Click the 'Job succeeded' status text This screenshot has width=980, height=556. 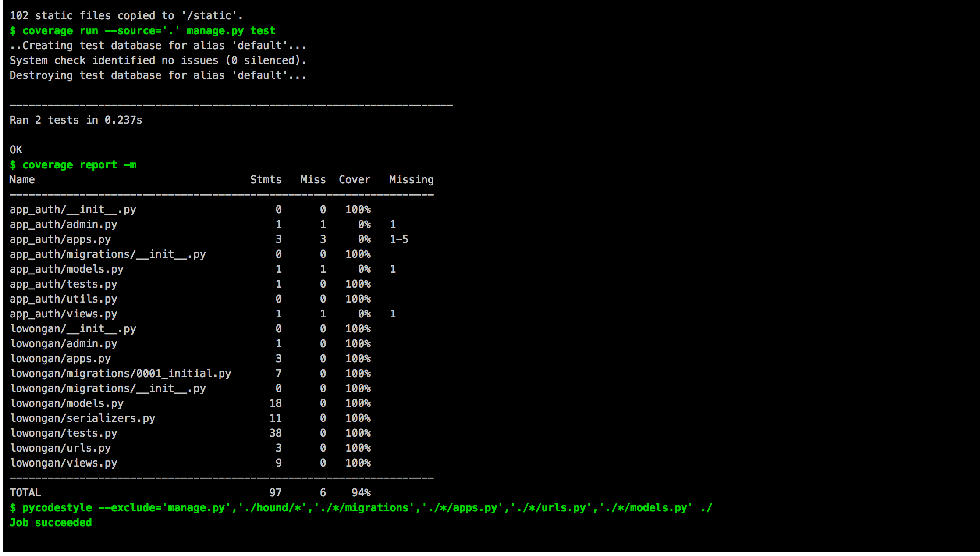pyautogui.click(x=51, y=523)
